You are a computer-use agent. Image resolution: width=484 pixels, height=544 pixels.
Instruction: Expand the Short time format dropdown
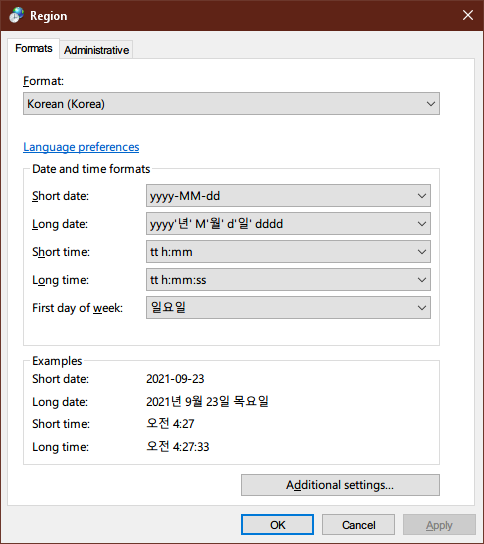click(x=288, y=252)
